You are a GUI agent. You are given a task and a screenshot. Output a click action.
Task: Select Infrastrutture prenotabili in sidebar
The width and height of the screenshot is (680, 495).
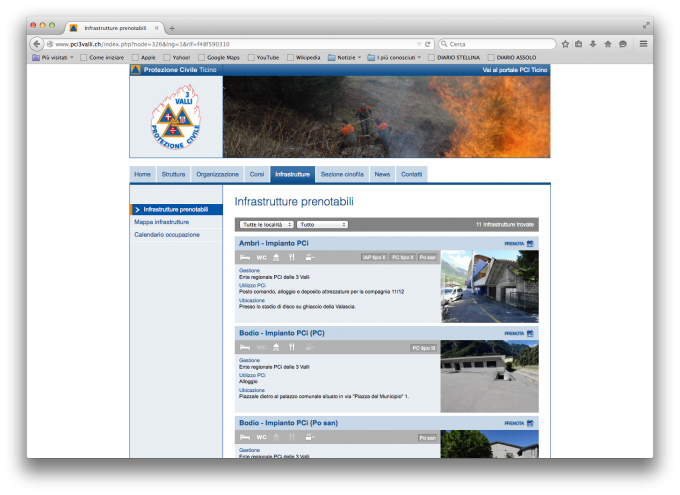[176, 210]
